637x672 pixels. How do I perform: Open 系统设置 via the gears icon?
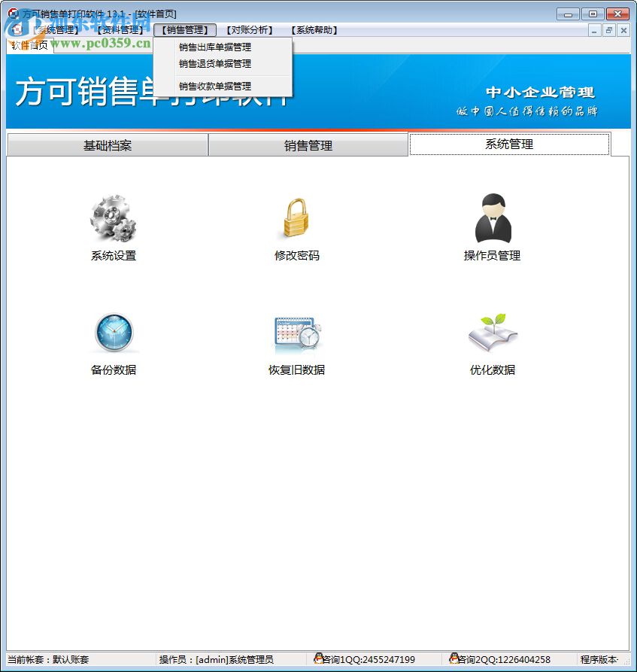(114, 218)
